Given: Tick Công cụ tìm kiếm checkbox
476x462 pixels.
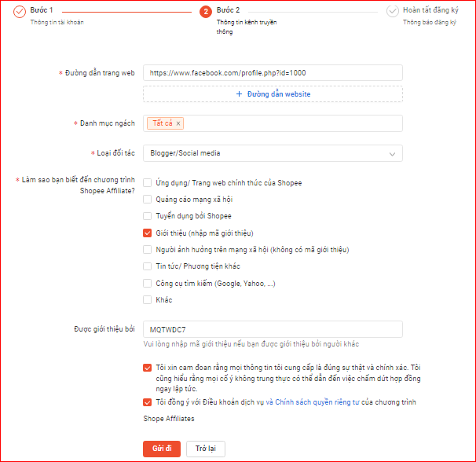Looking at the screenshot, I should click(x=148, y=283).
